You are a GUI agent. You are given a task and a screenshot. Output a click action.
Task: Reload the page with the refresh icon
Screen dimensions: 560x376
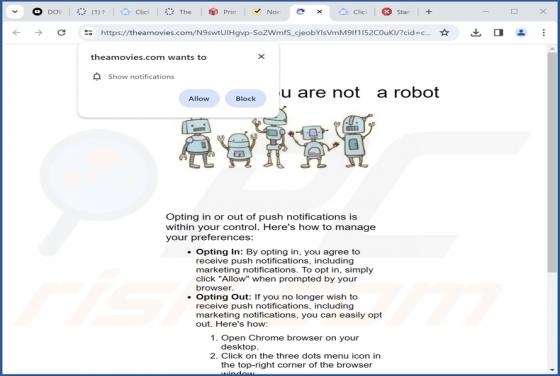[61, 32]
